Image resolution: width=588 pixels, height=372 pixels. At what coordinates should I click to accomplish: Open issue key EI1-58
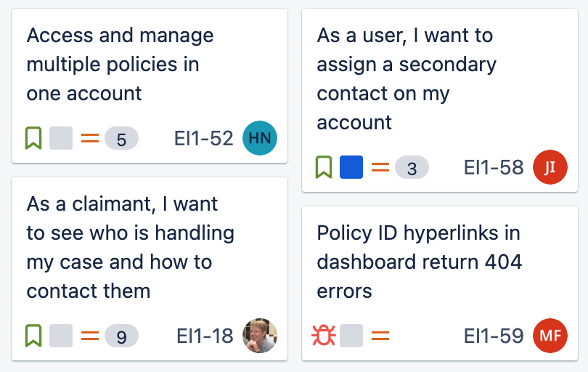coord(494,168)
